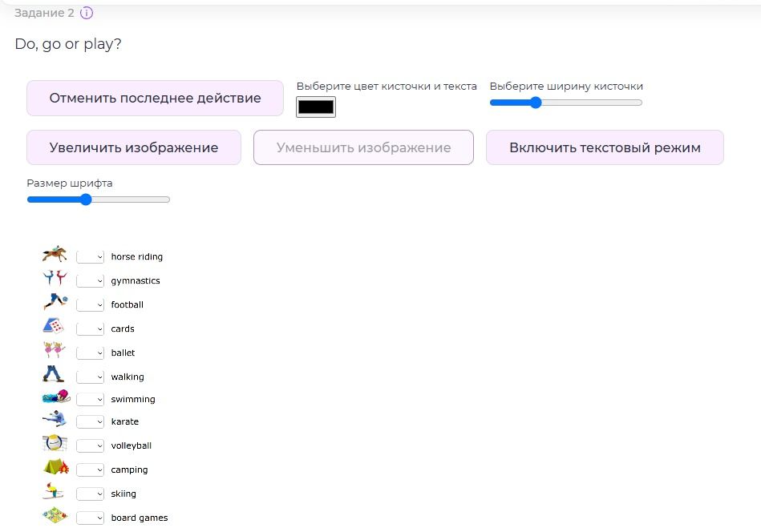Click the swimming picture icon
The image size is (761, 532).
pos(56,397)
